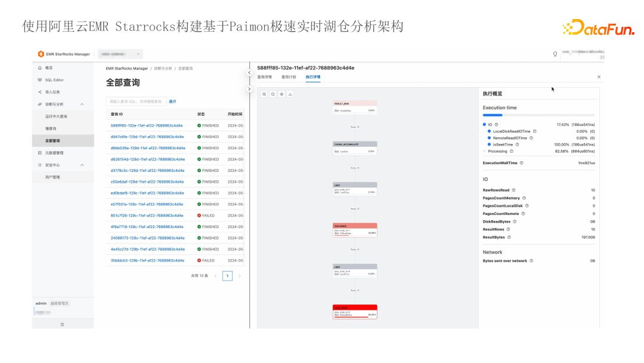Screen dimensions: 644x363
Task: Select the CHUNK_ACCUMULATE node in graph
Action: 355,149
